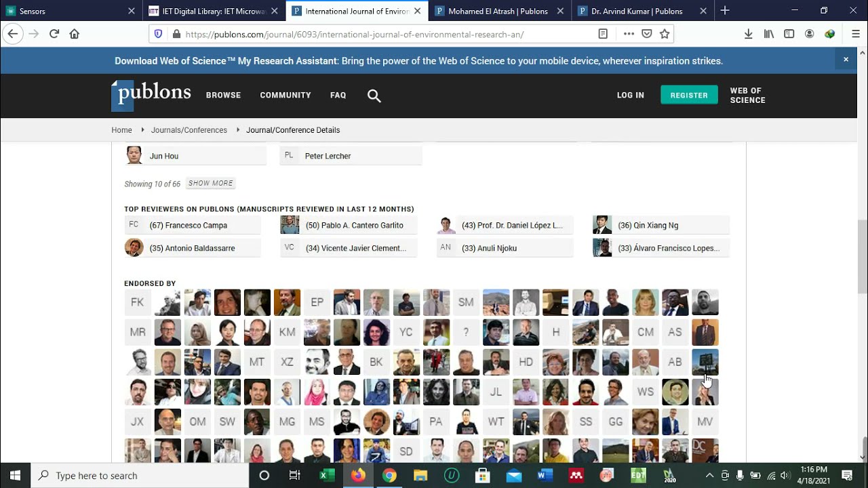868x488 pixels.
Task: Switch to the Sensors tab
Action: pyautogui.click(x=70, y=11)
